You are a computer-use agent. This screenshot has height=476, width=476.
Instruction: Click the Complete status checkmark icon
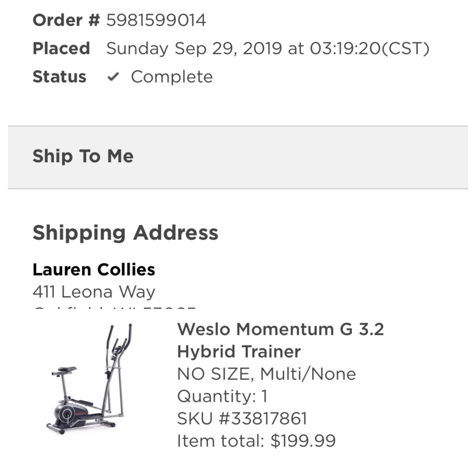[x=113, y=77]
